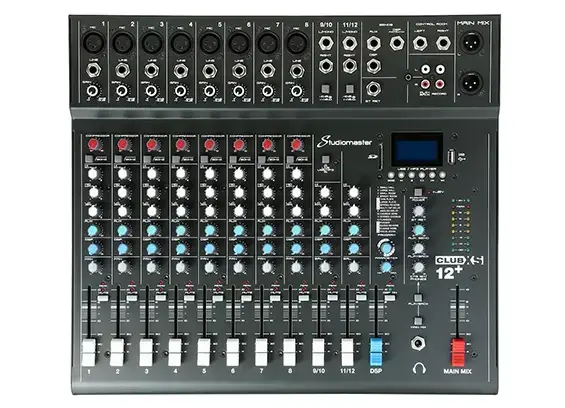Click channel 1 red compressor knob
Viewport: 565px width, 408px height.
tap(93, 145)
